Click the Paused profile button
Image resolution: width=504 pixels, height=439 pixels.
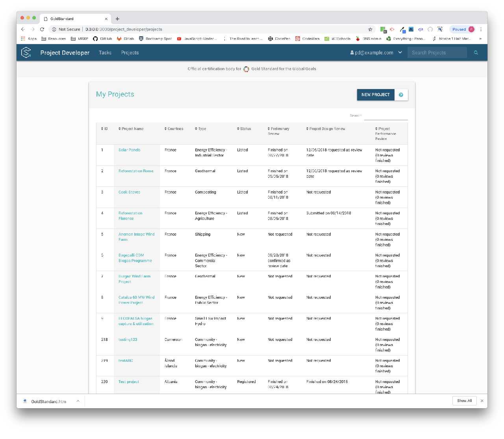coord(462,29)
